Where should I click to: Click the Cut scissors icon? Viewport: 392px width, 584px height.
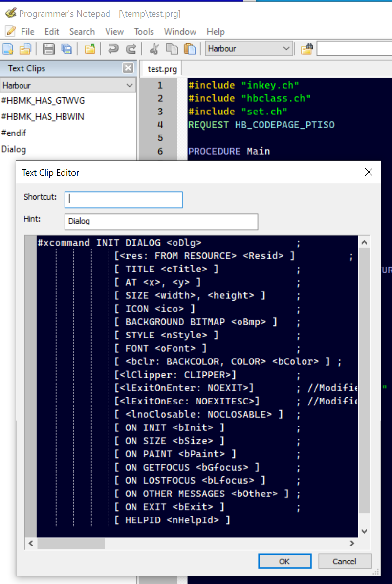pyautogui.click(x=154, y=49)
